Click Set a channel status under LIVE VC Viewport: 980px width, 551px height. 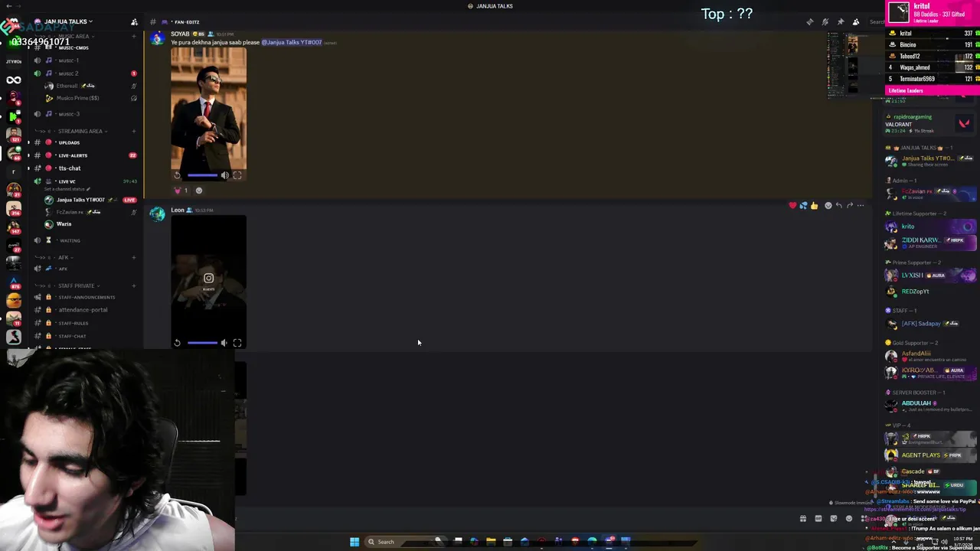click(x=67, y=189)
